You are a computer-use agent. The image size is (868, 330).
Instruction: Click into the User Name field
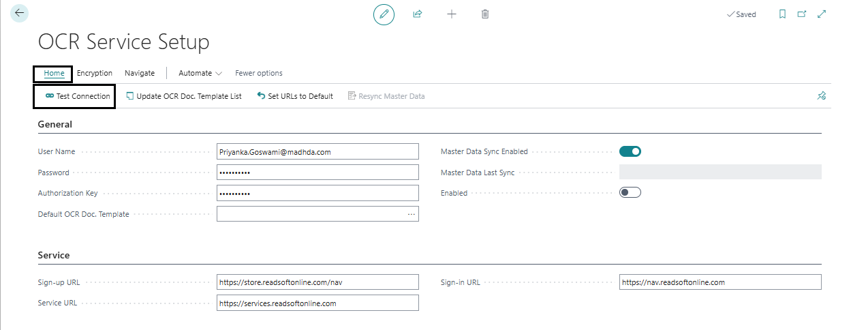(x=317, y=151)
